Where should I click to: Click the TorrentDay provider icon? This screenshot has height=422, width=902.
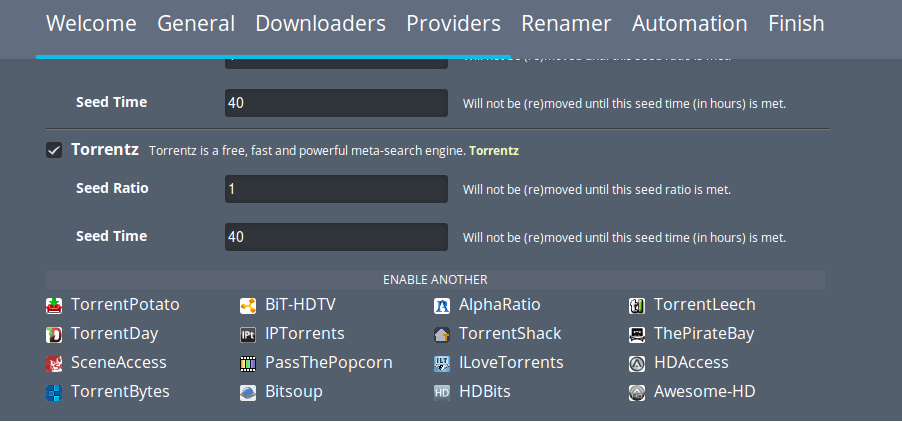click(54, 334)
